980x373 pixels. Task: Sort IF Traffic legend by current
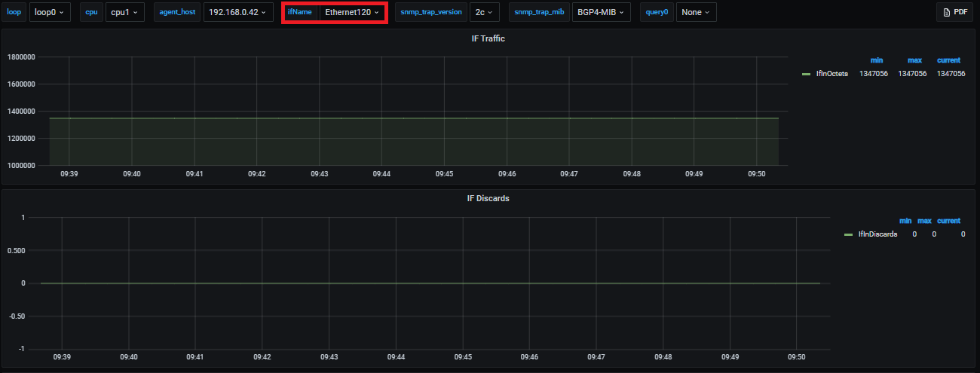(948, 60)
